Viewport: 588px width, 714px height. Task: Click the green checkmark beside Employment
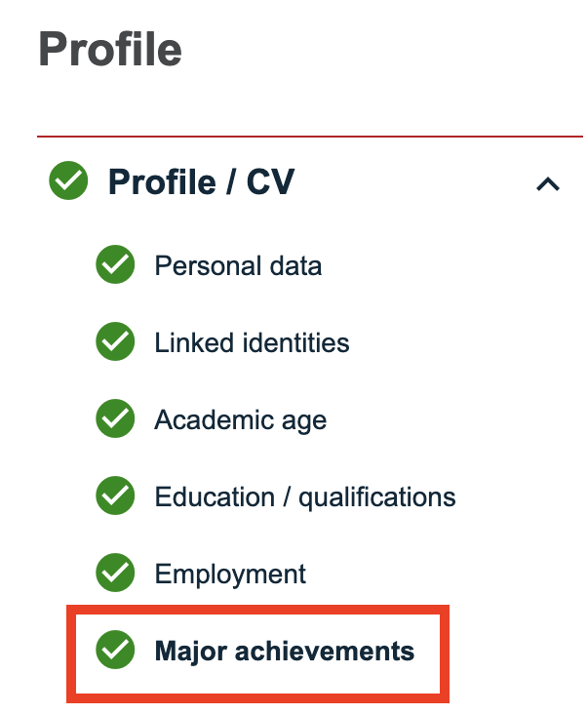(115, 574)
